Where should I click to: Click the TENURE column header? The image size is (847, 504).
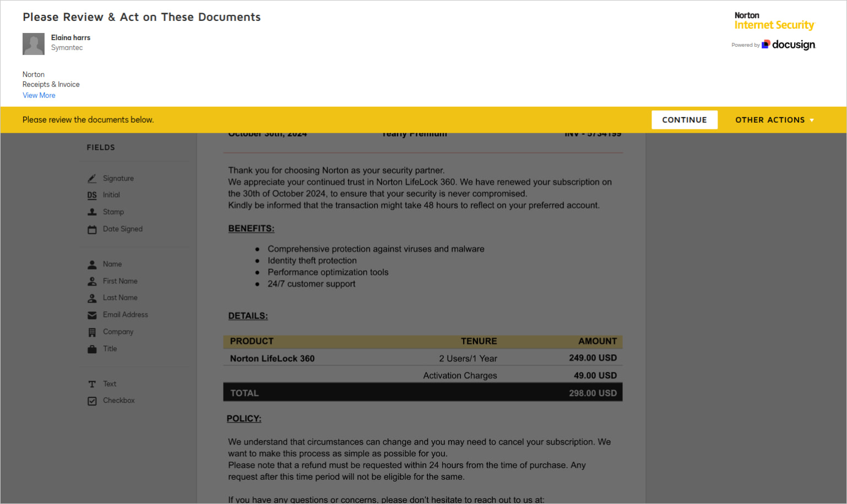click(x=479, y=341)
